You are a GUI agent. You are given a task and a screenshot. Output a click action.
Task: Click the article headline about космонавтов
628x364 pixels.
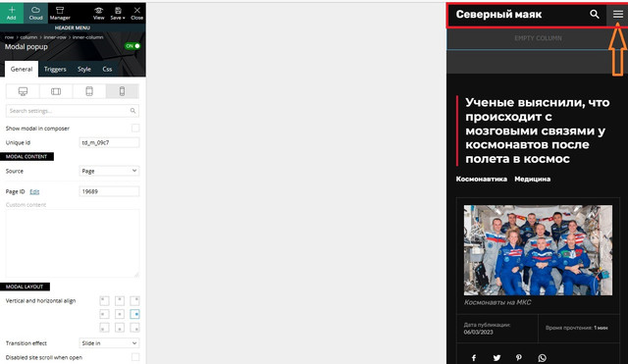[538, 130]
